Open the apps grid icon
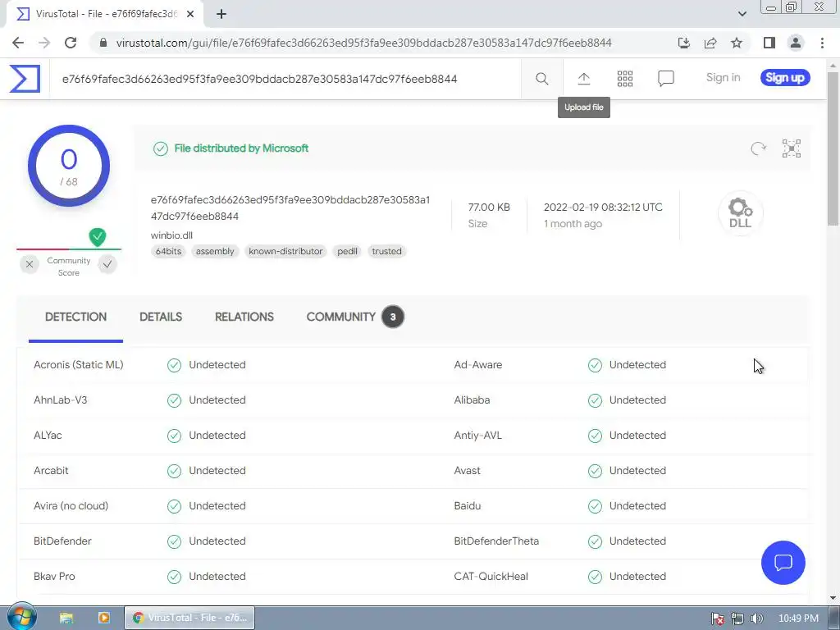 624,79
